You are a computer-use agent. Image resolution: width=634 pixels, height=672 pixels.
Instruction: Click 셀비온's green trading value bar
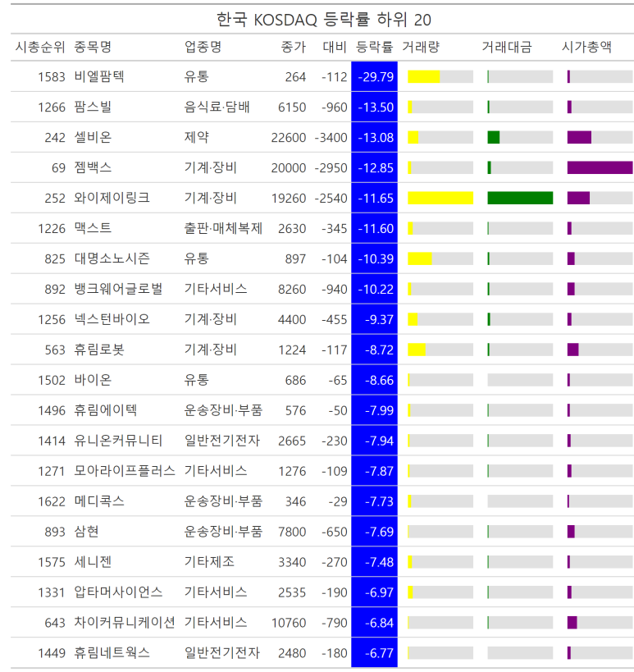(x=494, y=137)
